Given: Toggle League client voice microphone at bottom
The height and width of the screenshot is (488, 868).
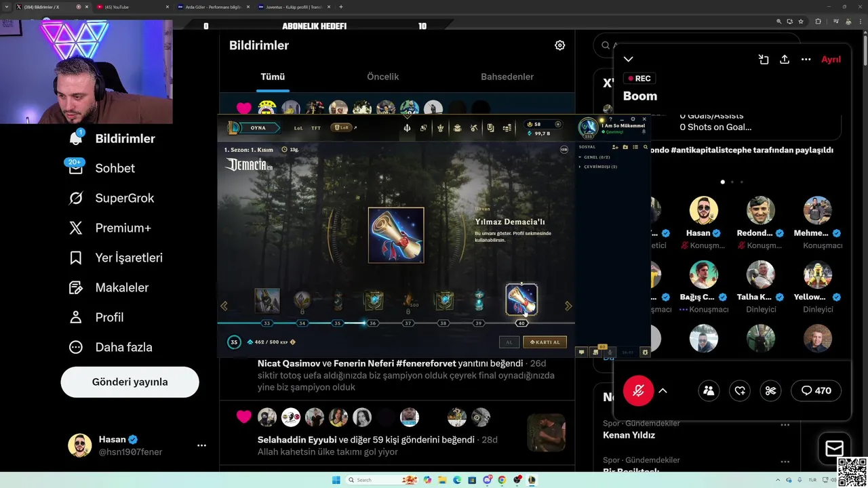Looking at the screenshot, I should tap(610, 352).
